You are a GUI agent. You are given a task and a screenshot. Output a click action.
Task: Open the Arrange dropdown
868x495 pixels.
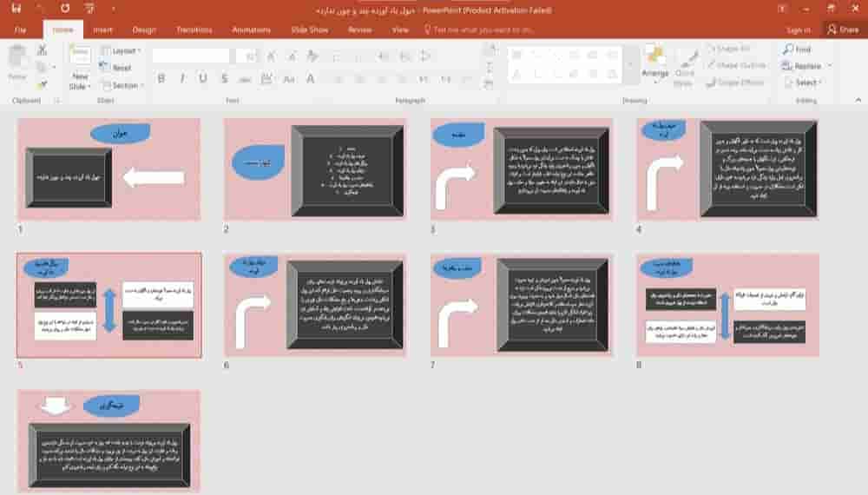655,63
